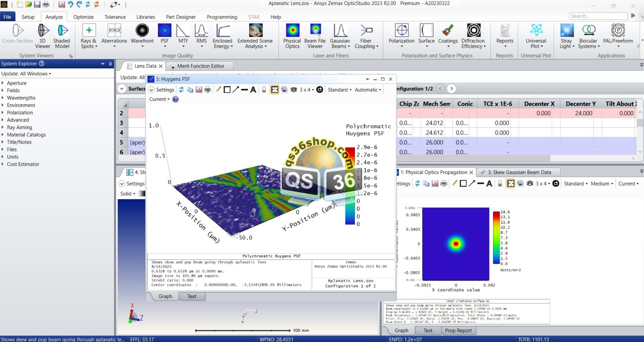The height and width of the screenshot is (342, 644).
Task: Go to next configuration arrow
Action: (451, 88)
